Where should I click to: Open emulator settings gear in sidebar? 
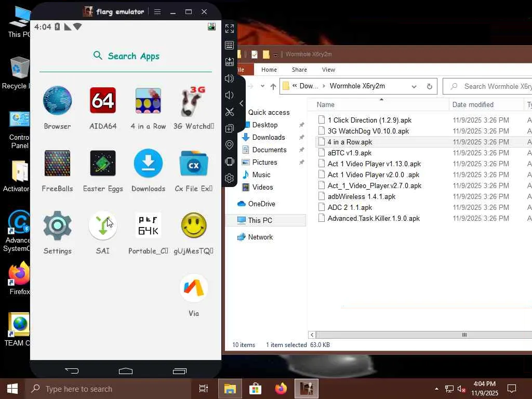229,178
